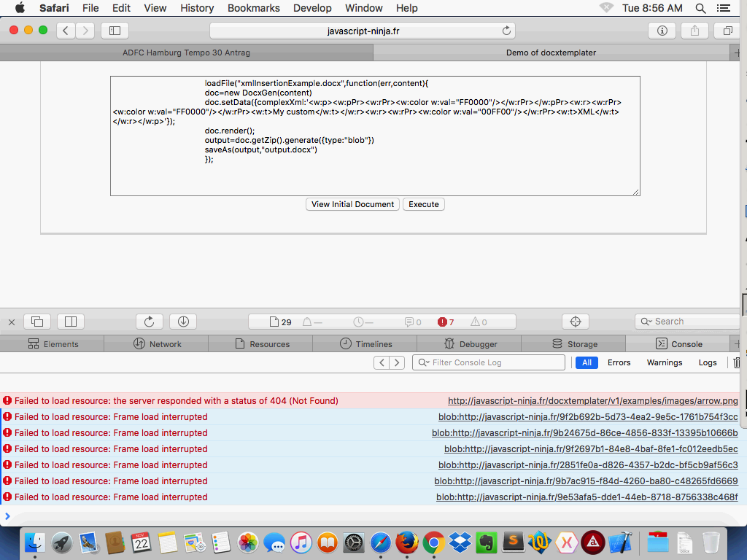The height and width of the screenshot is (560, 747).
Task: Expand the 404 arrow.png error entry
Action: pos(7,400)
